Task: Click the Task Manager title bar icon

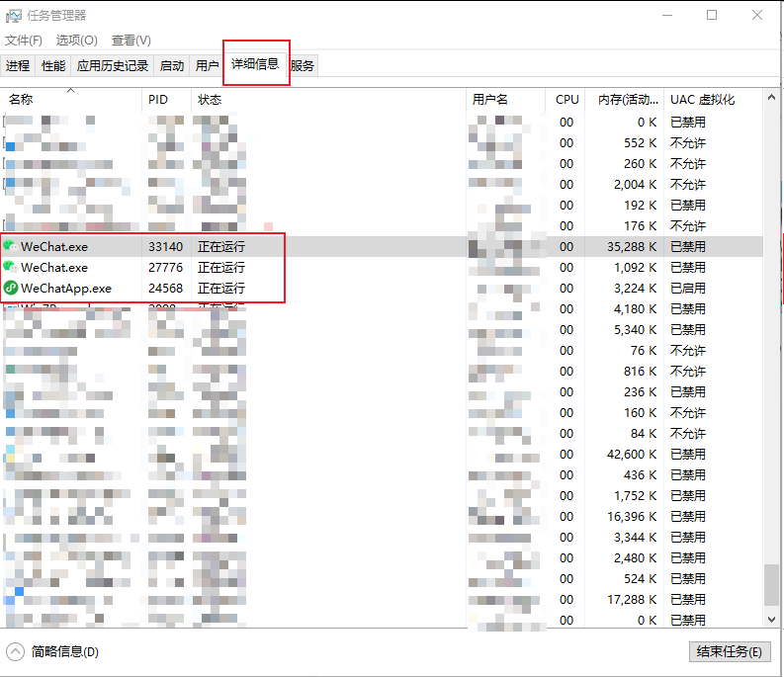Action: pyautogui.click(x=14, y=16)
